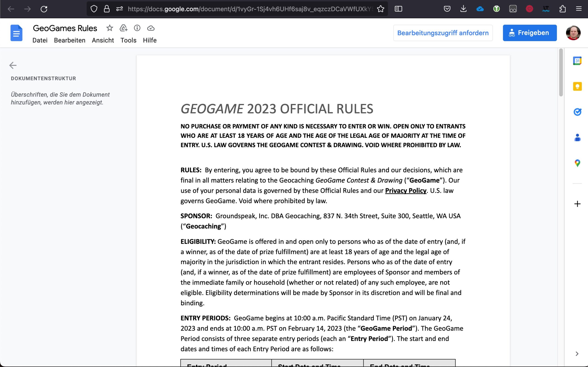Image resolution: width=588 pixels, height=367 pixels.
Task: Click Bearbeitungszugriff anfordern button
Action: pos(443,33)
